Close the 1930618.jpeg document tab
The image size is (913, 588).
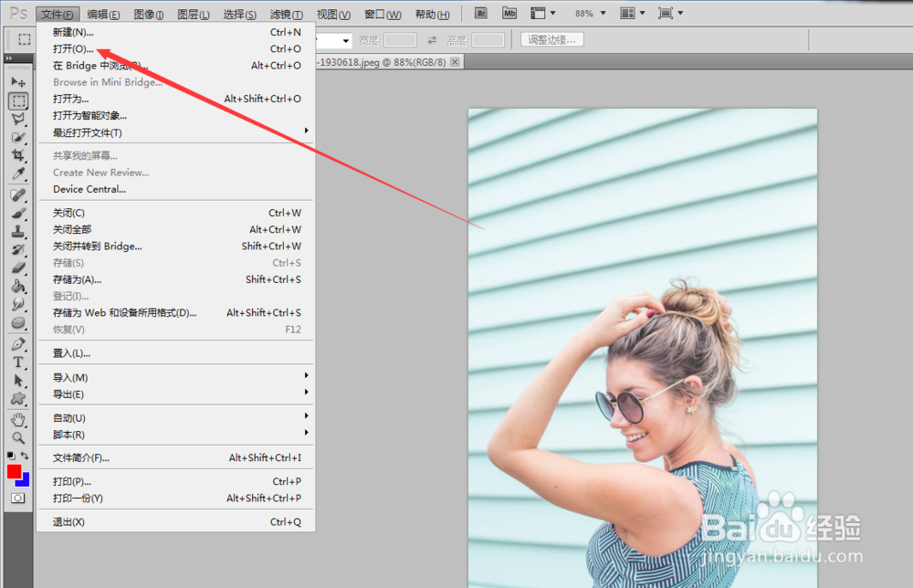pyautogui.click(x=455, y=62)
